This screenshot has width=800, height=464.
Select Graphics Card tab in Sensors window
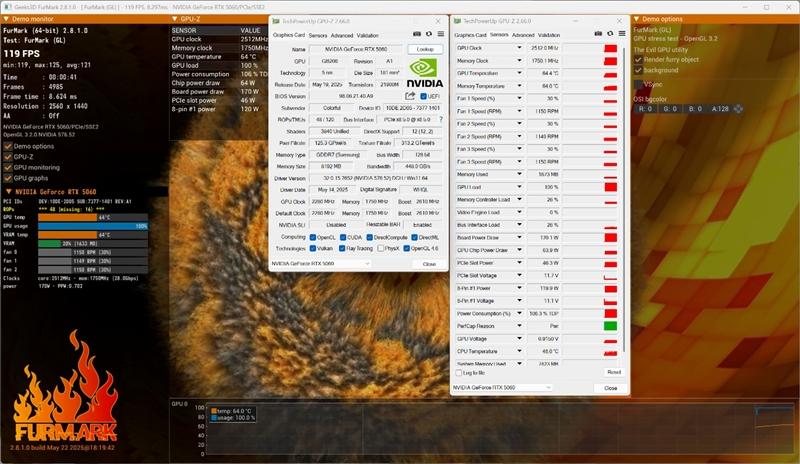pyautogui.click(x=470, y=35)
